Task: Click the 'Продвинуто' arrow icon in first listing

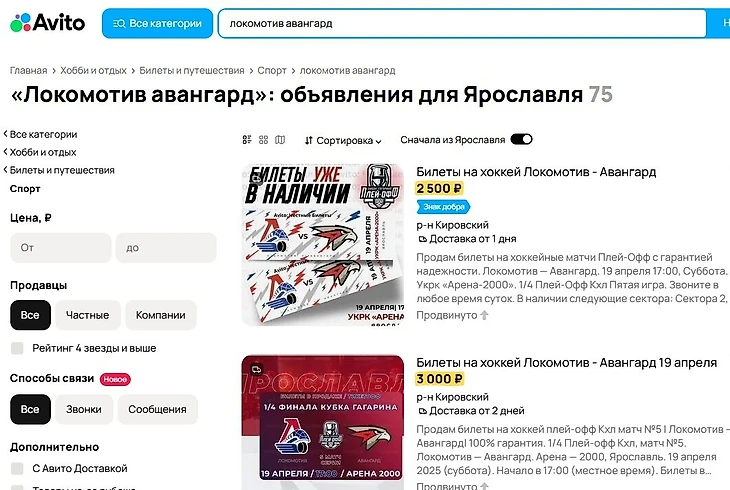Action: [484, 315]
